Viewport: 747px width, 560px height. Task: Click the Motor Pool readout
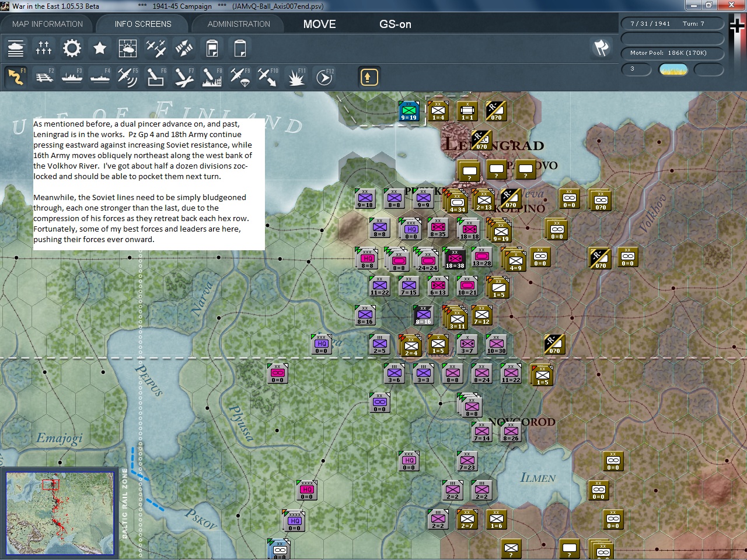coord(671,52)
